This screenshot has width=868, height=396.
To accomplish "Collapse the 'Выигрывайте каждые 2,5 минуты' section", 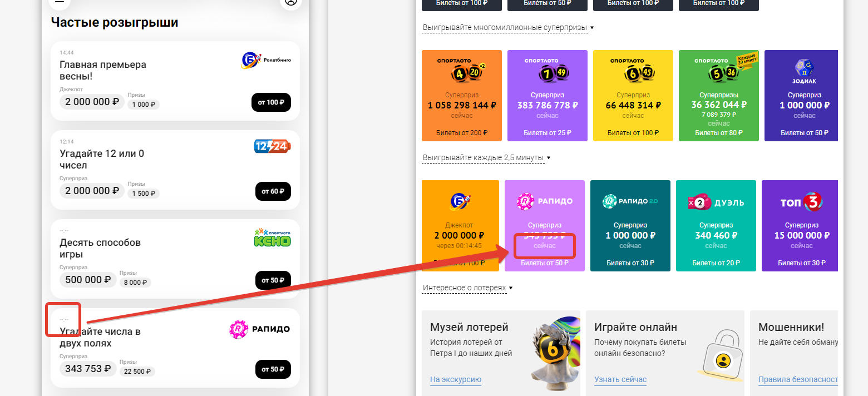I will pyautogui.click(x=486, y=158).
